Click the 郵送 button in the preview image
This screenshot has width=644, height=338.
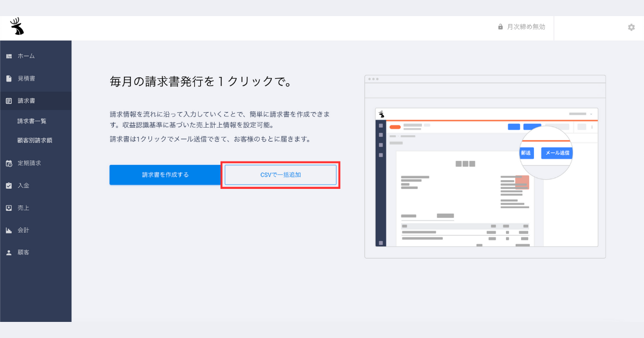(526, 152)
